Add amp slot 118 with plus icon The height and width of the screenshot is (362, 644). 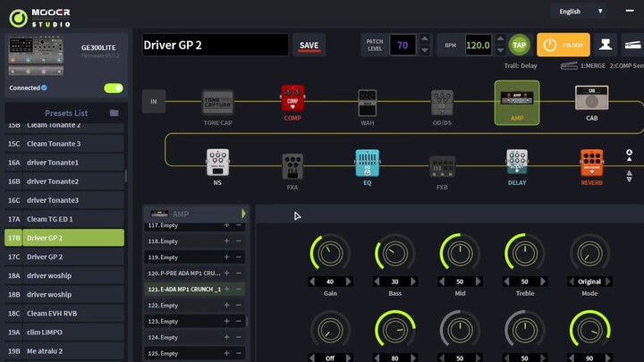(x=226, y=241)
